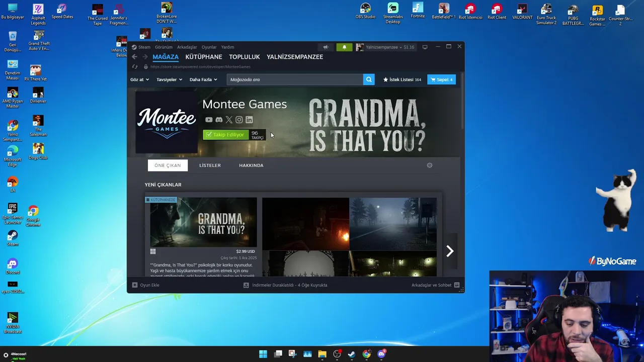Click the Montee Games logo image

167,122
